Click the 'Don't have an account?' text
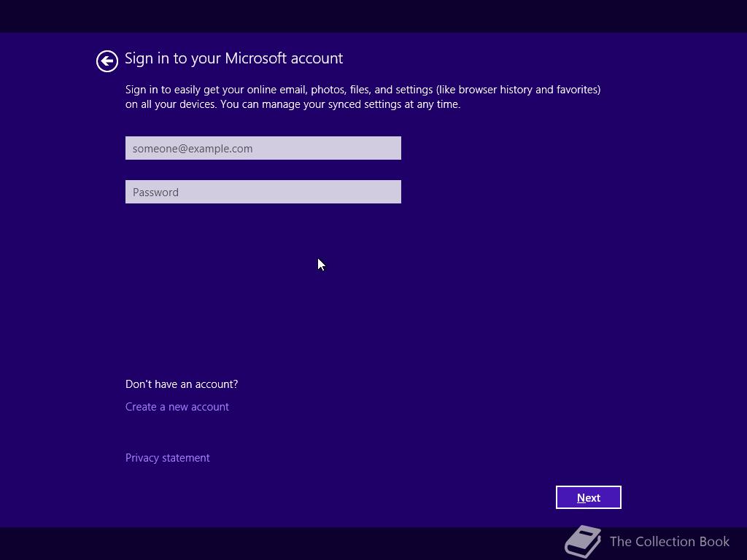 pos(182,384)
